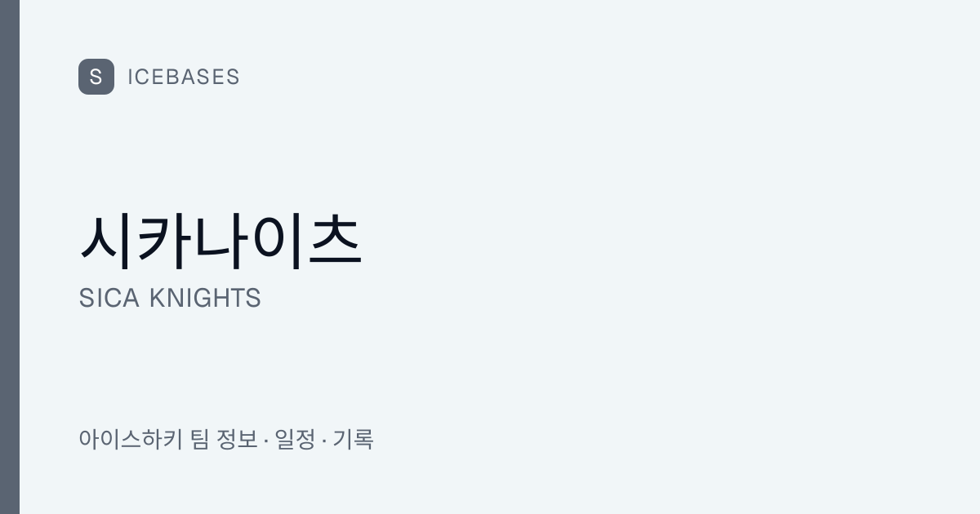The image size is (980, 514).
Task: Click the dot separator before 기록
Action: tap(324, 440)
